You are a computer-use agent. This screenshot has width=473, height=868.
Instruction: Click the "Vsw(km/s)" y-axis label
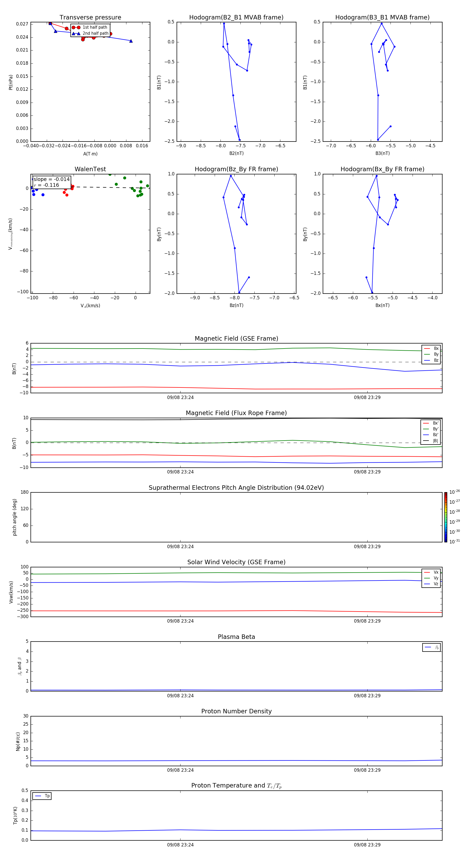(x=11, y=592)
